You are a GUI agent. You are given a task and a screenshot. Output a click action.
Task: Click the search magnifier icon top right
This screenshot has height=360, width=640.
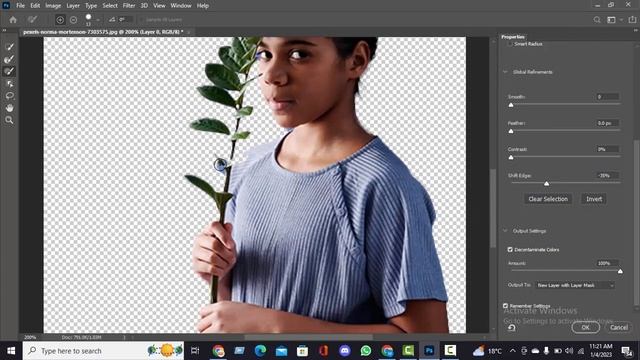[597, 20]
